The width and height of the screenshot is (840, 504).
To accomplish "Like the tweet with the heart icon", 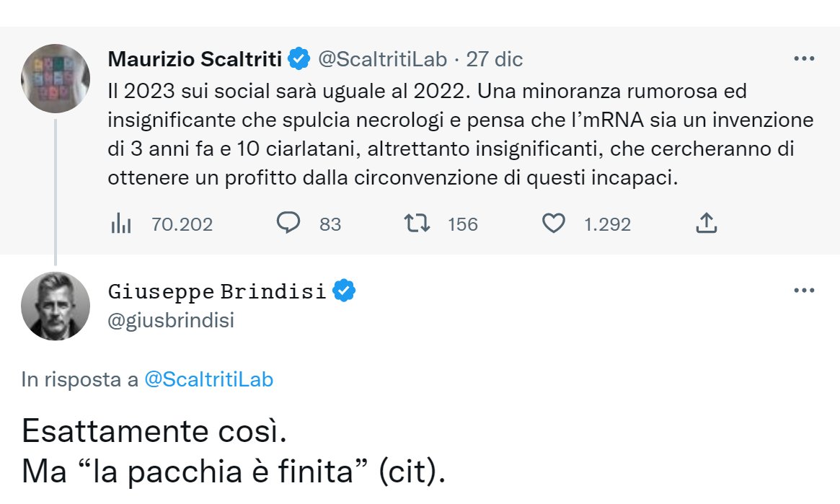I will [553, 224].
